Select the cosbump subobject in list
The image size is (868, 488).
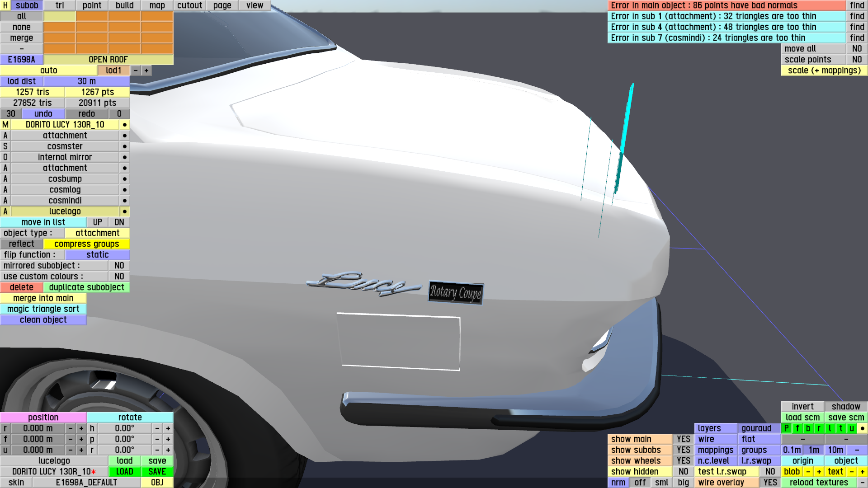pos(65,179)
